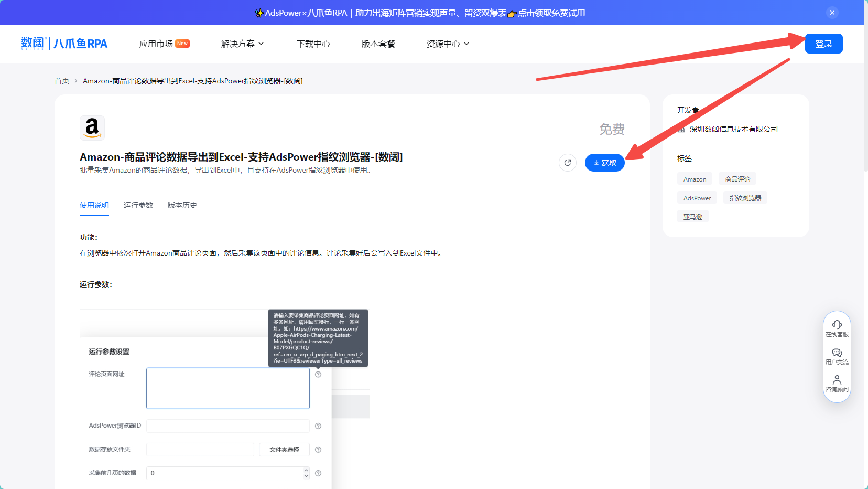868x489 pixels.
Task: Click the share icon beside 获取
Action: click(568, 163)
